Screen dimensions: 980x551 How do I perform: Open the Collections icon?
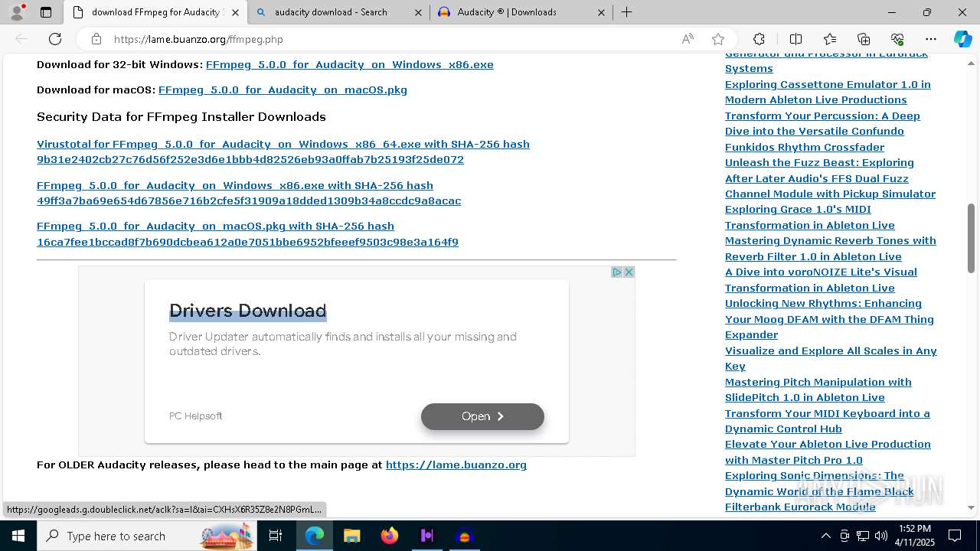[864, 39]
